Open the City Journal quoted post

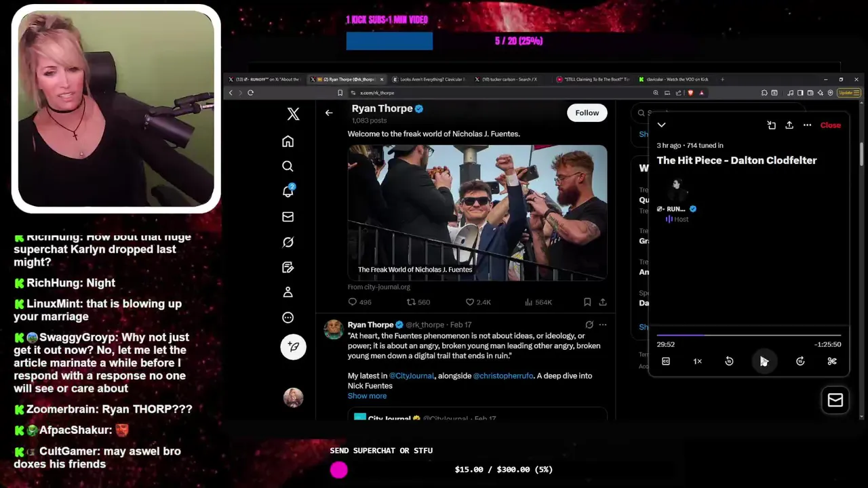pos(477,414)
